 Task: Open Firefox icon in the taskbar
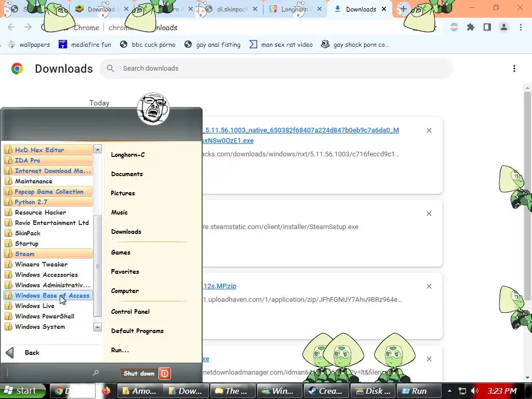[x=106, y=391]
